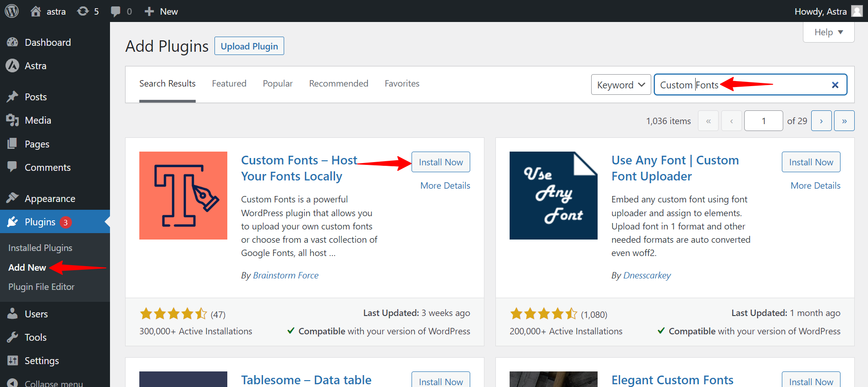Click the Collapse menu arrow icon
The width and height of the screenshot is (868, 387).
pos(12,383)
